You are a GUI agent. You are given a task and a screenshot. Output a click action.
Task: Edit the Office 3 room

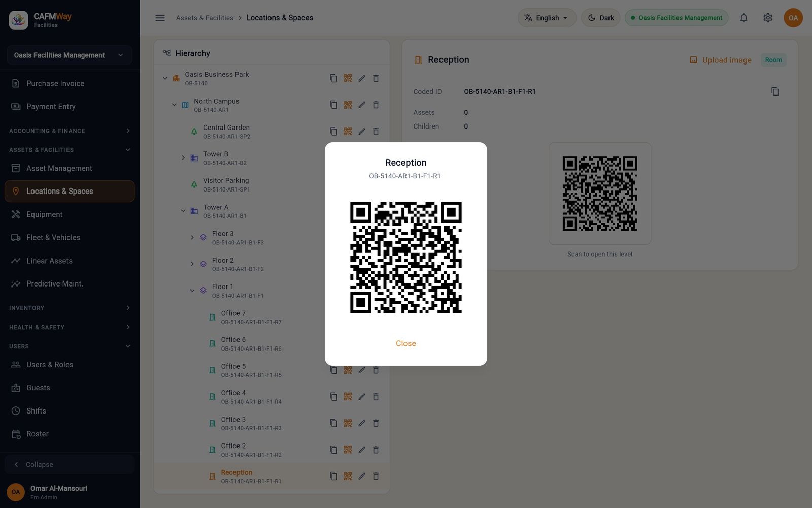pos(362,423)
